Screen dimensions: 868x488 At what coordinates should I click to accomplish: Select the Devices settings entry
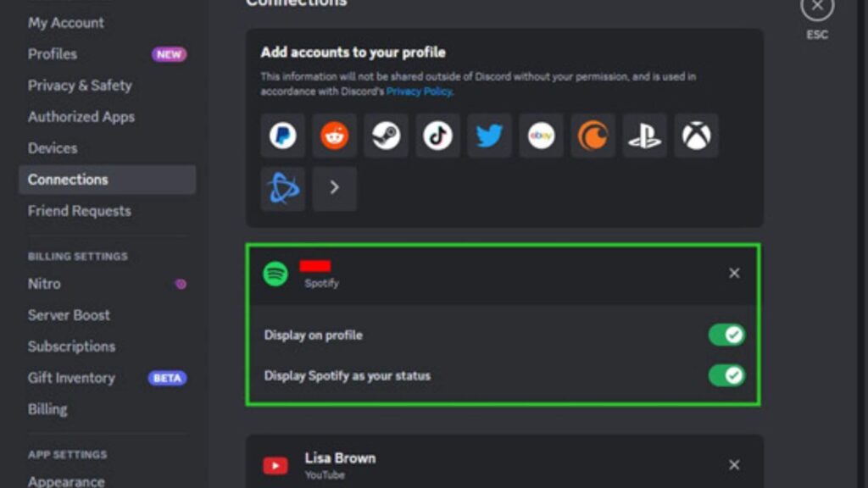[53, 147]
